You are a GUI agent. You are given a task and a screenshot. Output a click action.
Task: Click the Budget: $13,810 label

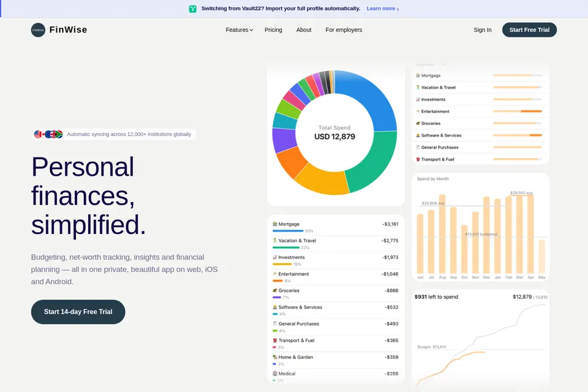432,347
